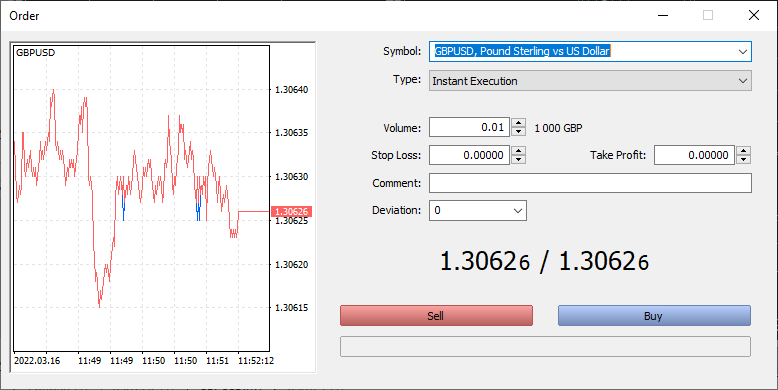Raise Stop Loss using up arrow
This screenshot has height=390, width=778.
519,151
